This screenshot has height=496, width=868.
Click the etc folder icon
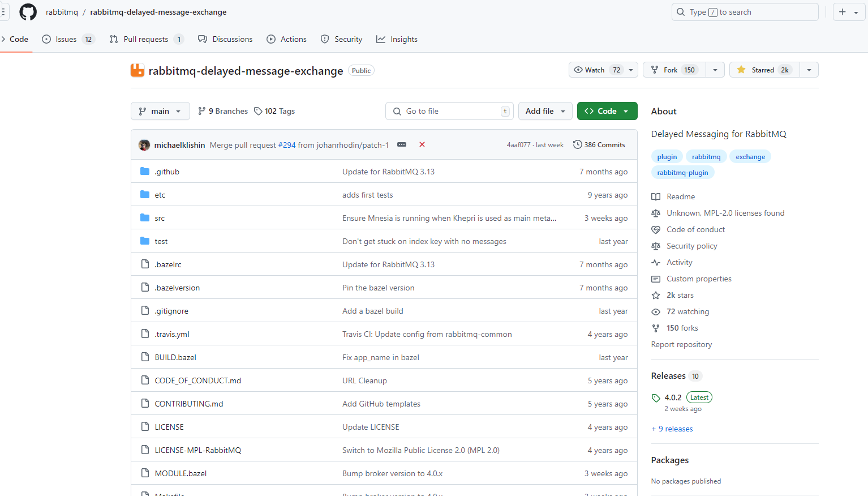pos(145,194)
